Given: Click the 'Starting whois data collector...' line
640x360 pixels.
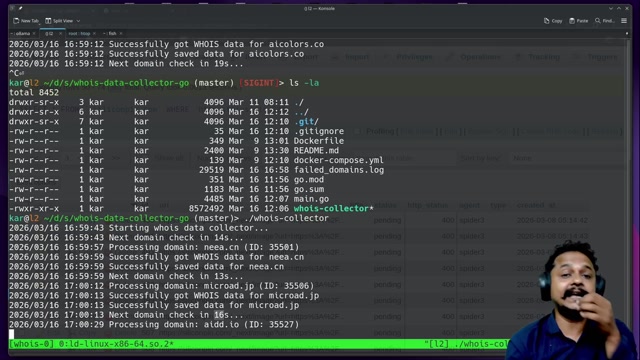Looking at the screenshot, I should coord(139,228).
